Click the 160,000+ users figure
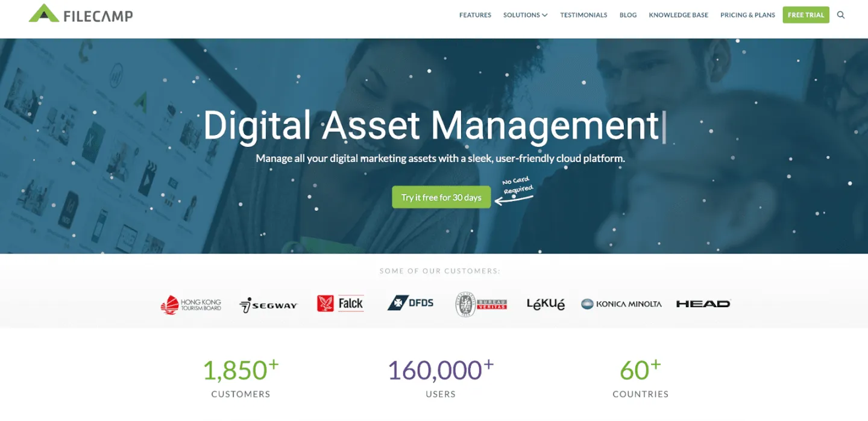Image resolution: width=868 pixels, height=421 pixels. click(x=440, y=370)
